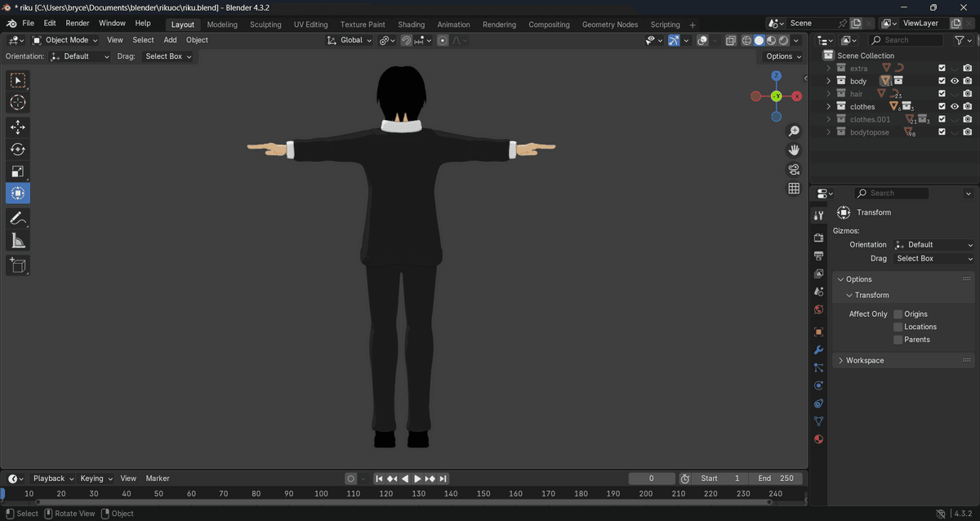Switch to orthographic/perspective grid view icon
The image size is (980, 521).
point(793,189)
